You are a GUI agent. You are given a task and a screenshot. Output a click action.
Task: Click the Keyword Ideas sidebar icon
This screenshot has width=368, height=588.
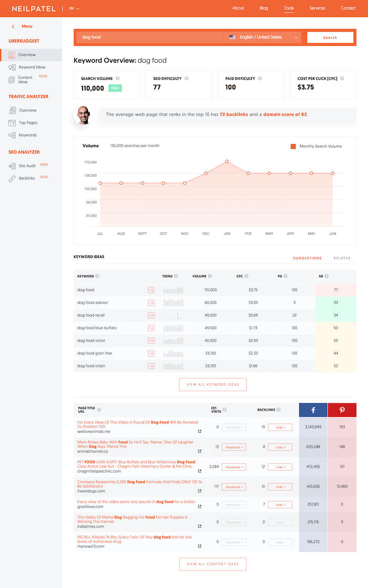12,67
